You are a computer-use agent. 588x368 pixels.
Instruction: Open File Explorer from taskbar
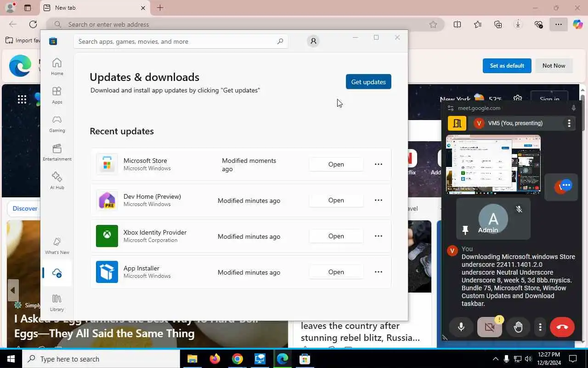pos(192,359)
